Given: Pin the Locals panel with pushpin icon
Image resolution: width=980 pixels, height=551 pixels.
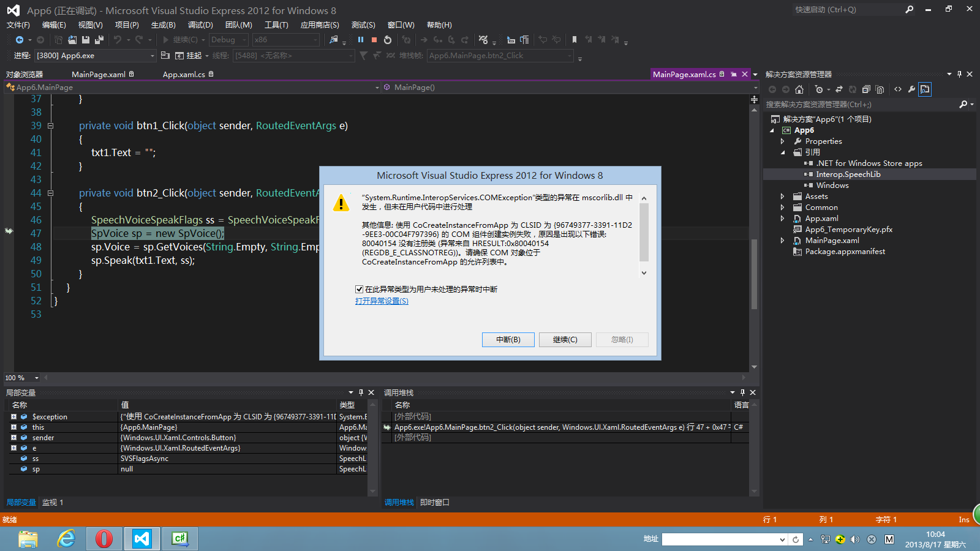Looking at the screenshot, I should pyautogui.click(x=361, y=392).
